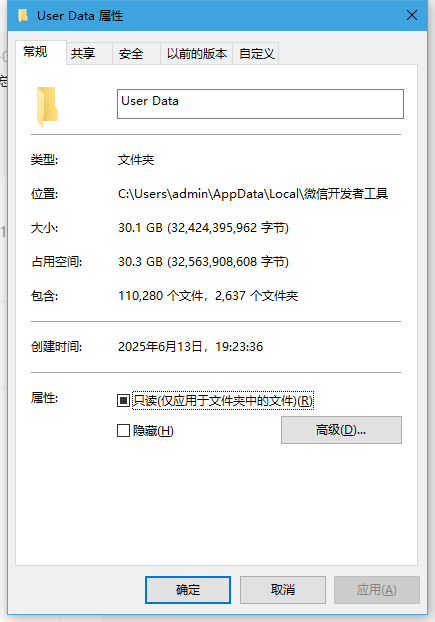The height and width of the screenshot is (622, 435).
Task: Go to the 自定义 tab
Action: (x=256, y=53)
